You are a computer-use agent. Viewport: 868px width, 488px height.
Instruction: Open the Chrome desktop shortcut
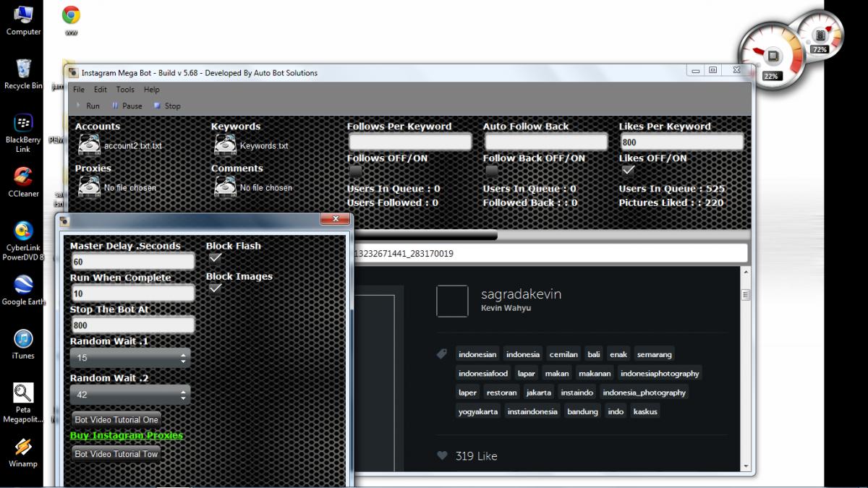coord(71,20)
